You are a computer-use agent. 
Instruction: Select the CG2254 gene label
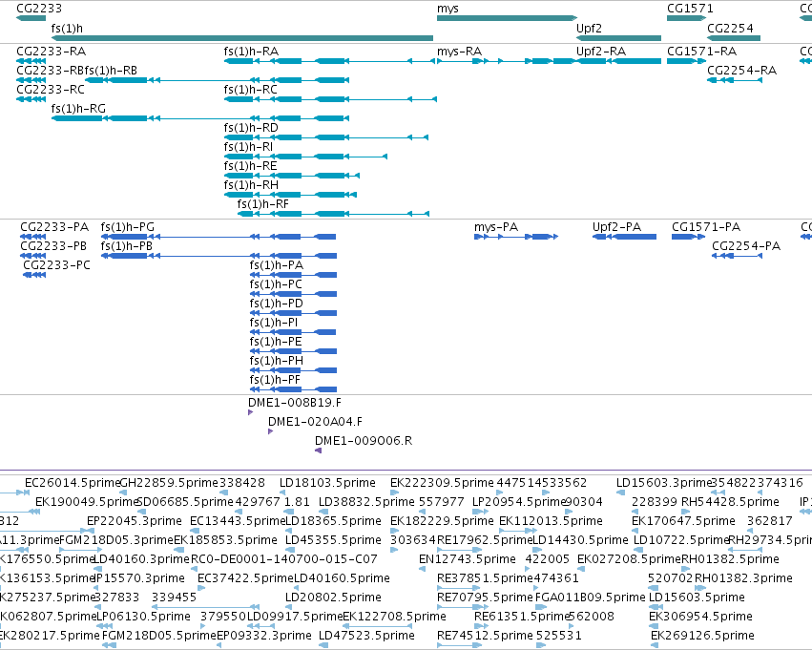point(730,28)
